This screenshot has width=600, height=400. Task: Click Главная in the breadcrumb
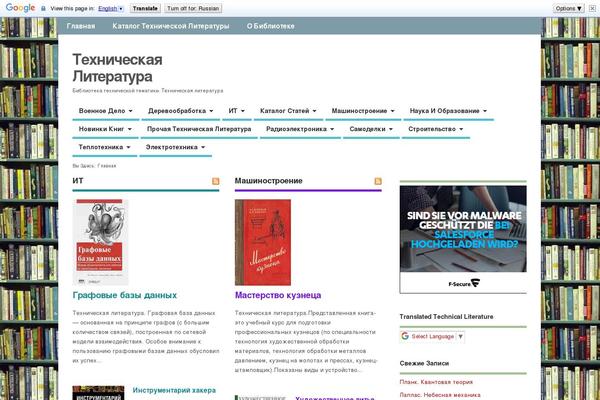[x=107, y=166]
